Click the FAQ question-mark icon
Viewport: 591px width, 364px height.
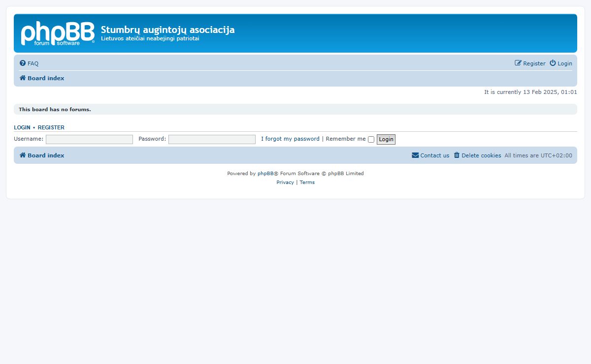point(23,63)
